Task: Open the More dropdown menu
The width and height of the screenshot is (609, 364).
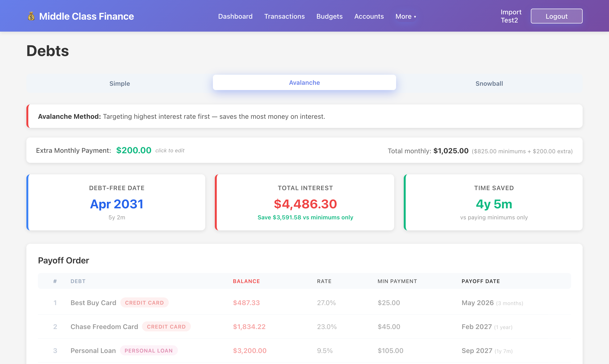Action: click(405, 17)
